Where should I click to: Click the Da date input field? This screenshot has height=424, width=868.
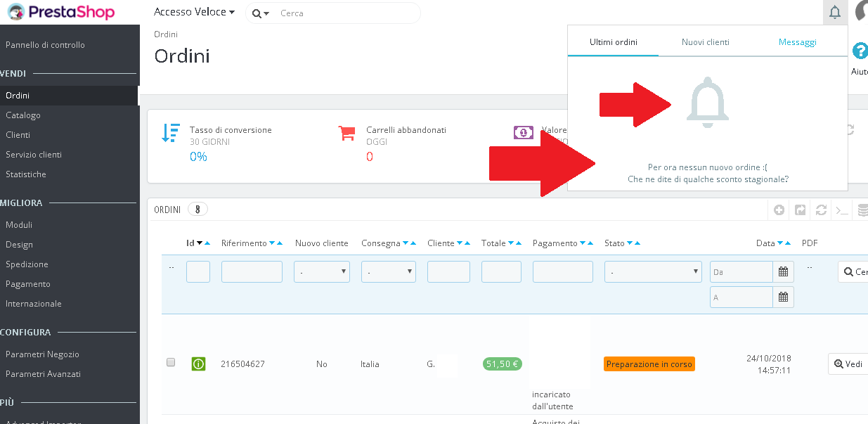pyautogui.click(x=741, y=272)
